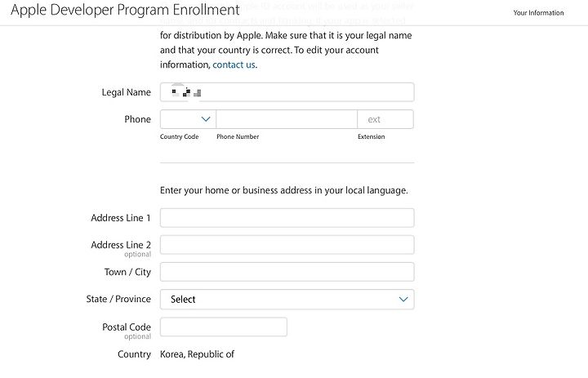Click the Postal Code label
The width and height of the screenshot is (588, 378).
127,327
